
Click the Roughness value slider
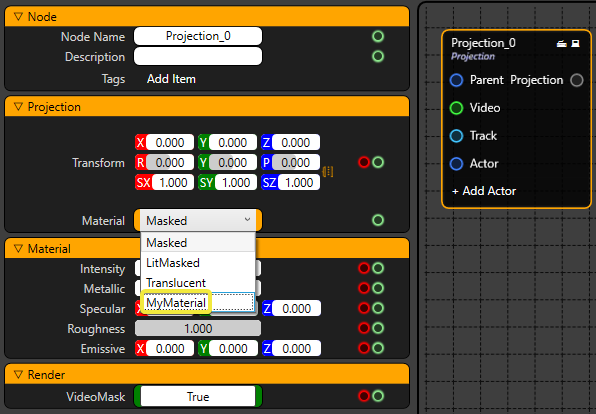(x=198, y=328)
